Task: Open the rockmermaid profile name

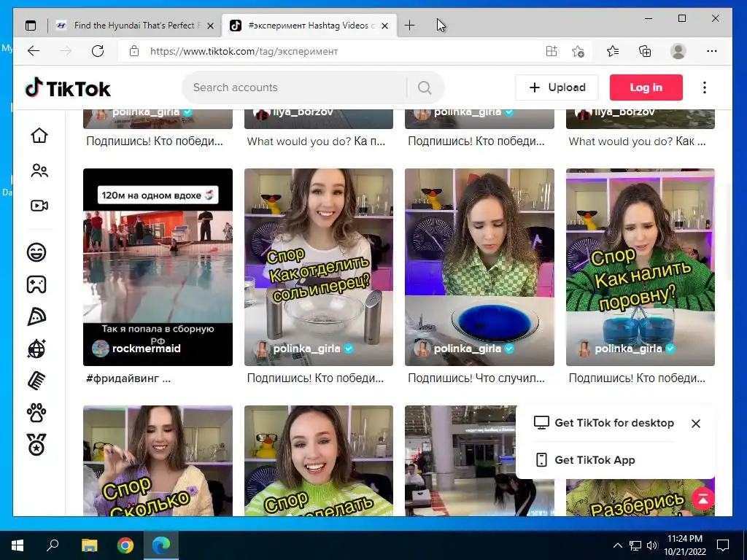Action: tap(146, 349)
